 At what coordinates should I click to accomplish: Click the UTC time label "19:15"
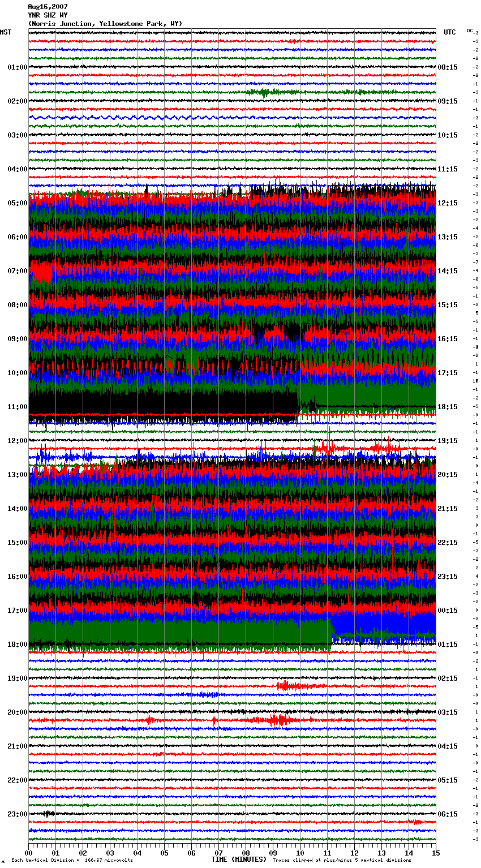pyautogui.click(x=448, y=441)
